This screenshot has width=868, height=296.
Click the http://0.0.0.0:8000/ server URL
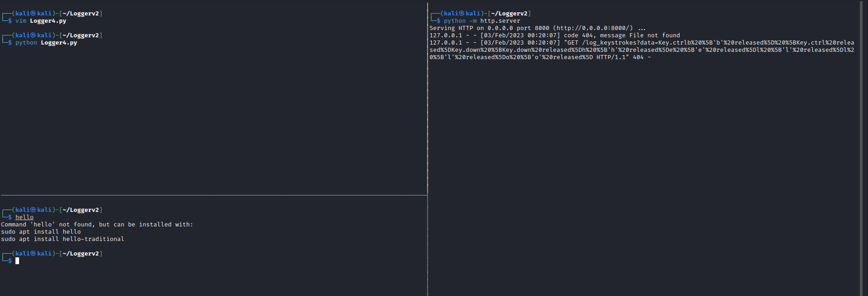click(x=594, y=28)
